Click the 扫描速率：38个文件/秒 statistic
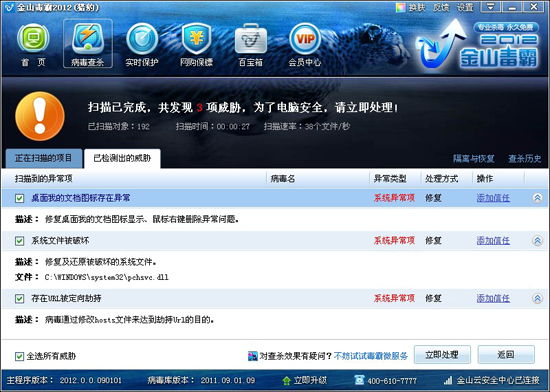 click(307, 127)
